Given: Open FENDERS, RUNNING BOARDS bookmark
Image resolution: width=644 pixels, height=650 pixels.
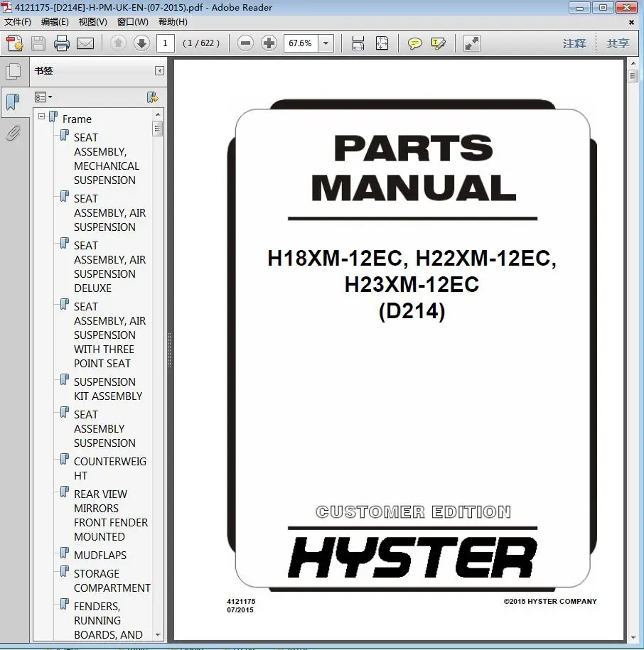Looking at the screenshot, I should pos(108,621).
